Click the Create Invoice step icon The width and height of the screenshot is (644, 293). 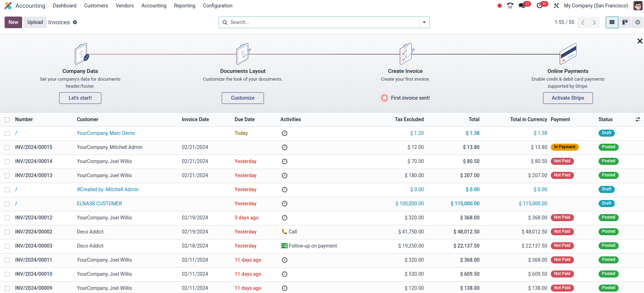(x=406, y=54)
